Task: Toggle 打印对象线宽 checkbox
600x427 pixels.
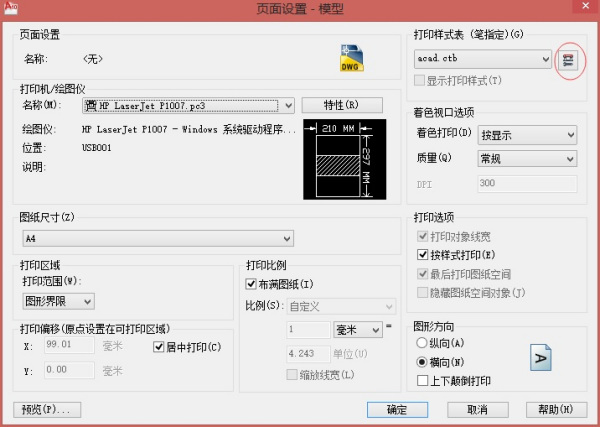Action: pyautogui.click(x=422, y=236)
